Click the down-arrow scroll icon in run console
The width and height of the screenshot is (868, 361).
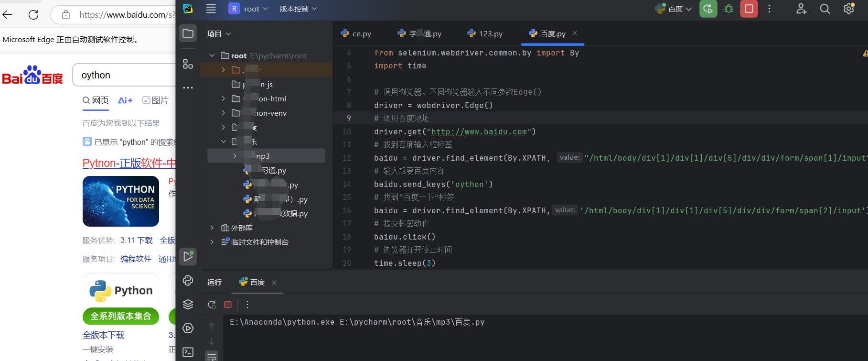pyautogui.click(x=212, y=341)
